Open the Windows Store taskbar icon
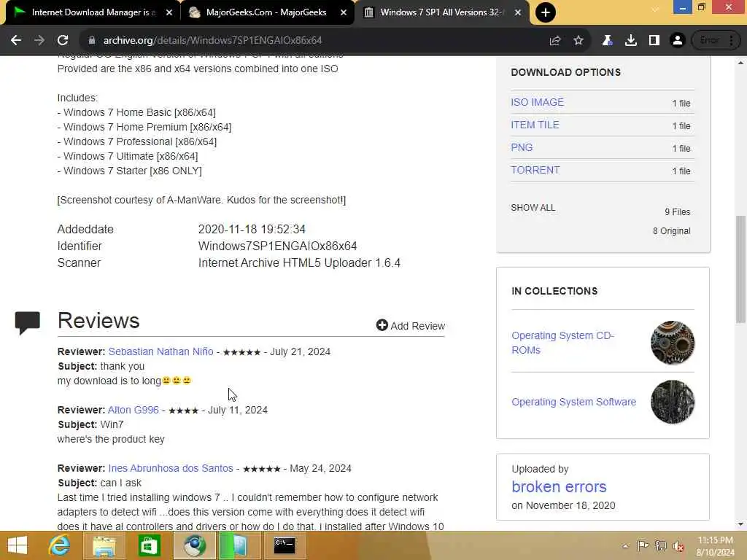Image resolution: width=747 pixels, height=560 pixels. tap(149, 545)
